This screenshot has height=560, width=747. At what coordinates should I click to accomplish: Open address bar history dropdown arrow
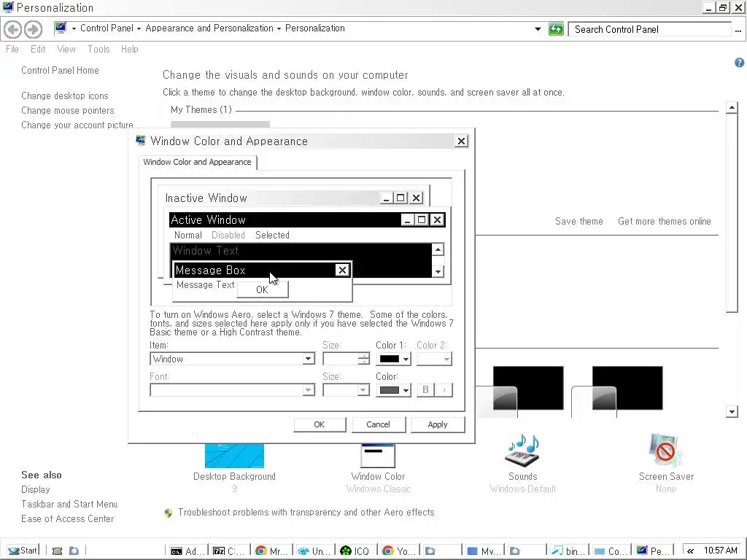tap(538, 29)
